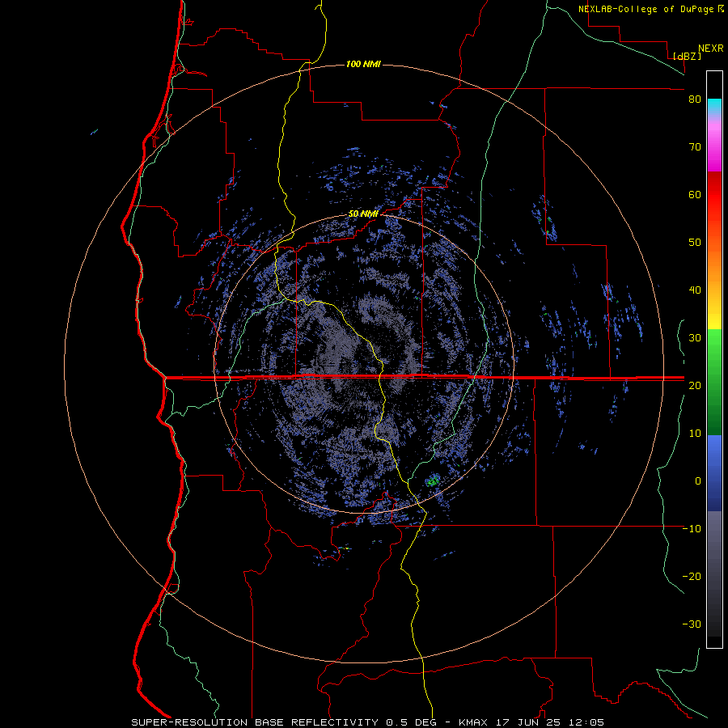This screenshot has height=728, width=728.
Task: Pick the green section of the reflectivity color bar
Action: (714, 382)
